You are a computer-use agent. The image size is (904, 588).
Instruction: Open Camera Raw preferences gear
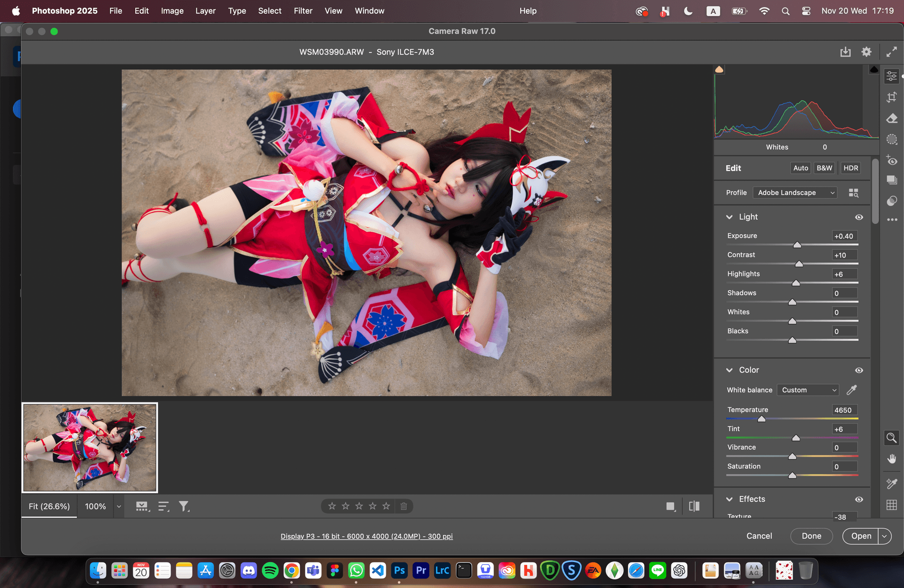pyautogui.click(x=866, y=52)
